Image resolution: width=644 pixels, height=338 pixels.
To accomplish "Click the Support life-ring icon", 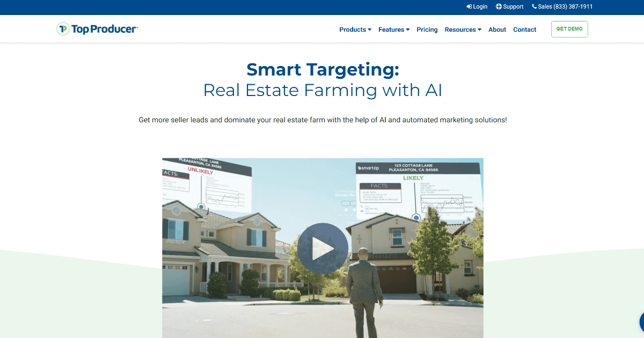I will (x=498, y=6).
